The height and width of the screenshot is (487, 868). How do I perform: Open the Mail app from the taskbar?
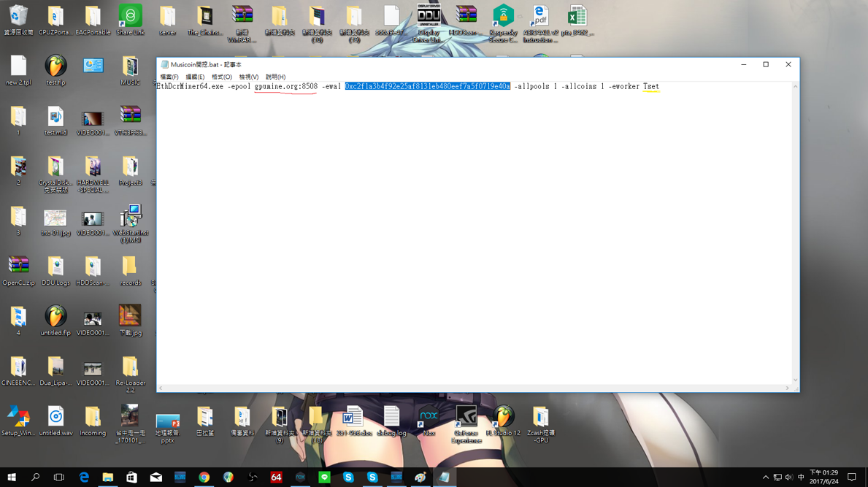(156, 477)
